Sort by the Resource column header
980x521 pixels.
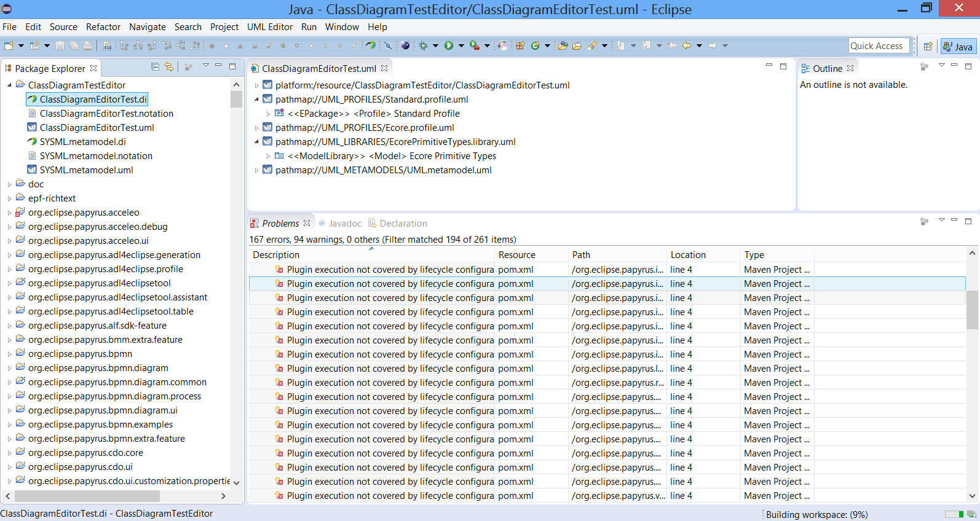point(532,254)
